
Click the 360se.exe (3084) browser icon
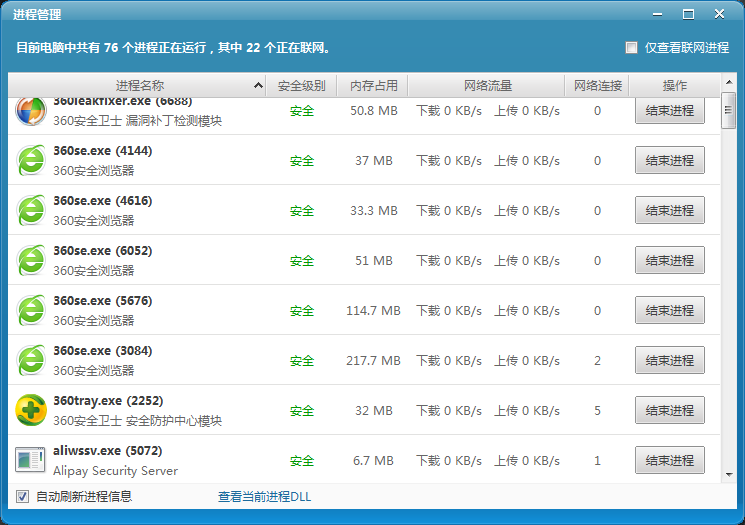[x=31, y=360]
